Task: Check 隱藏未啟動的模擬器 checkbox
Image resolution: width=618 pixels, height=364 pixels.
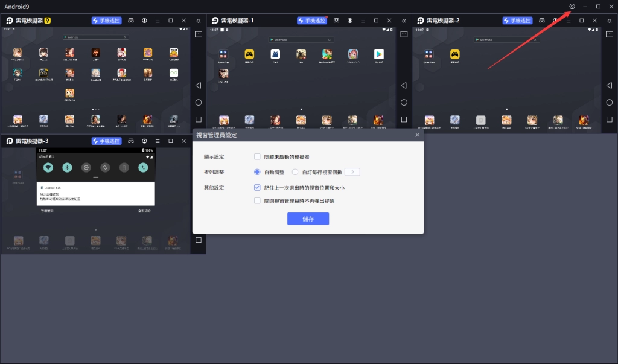Action: [257, 156]
